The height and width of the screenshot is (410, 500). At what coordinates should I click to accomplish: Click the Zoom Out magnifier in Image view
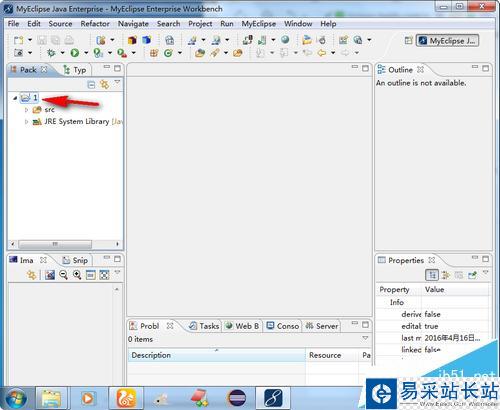63,275
